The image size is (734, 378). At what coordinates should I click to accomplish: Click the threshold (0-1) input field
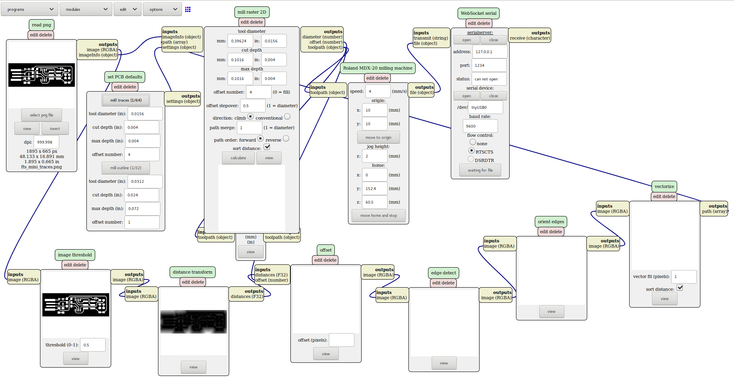pyautogui.click(x=93, y=345)
